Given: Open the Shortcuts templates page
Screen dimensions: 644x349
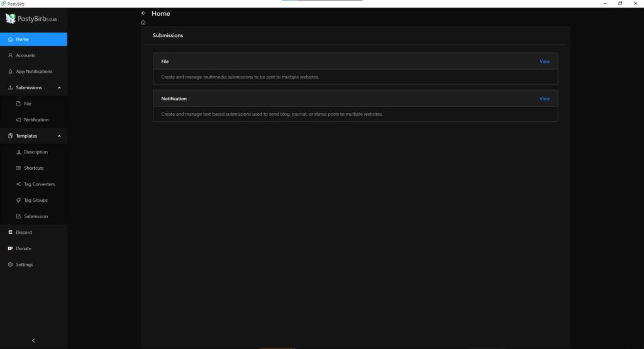Looking at the screenshot, I should [34, 169].
